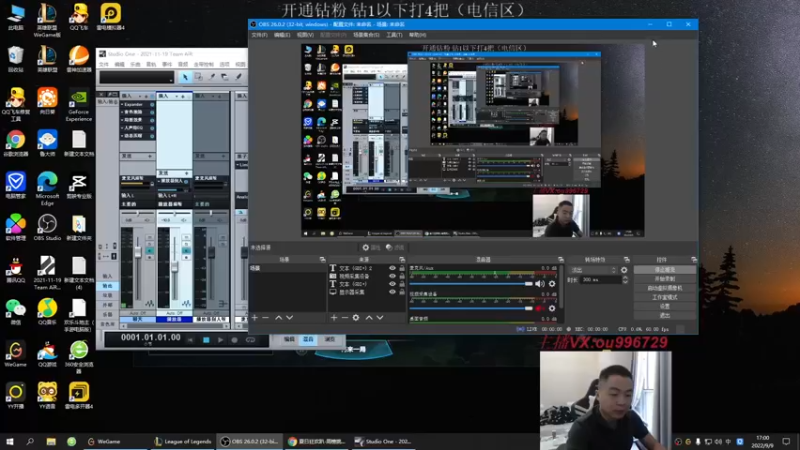Add a new source with the plus icon
The image size is (800, 450).
click(x=334, y=317)
